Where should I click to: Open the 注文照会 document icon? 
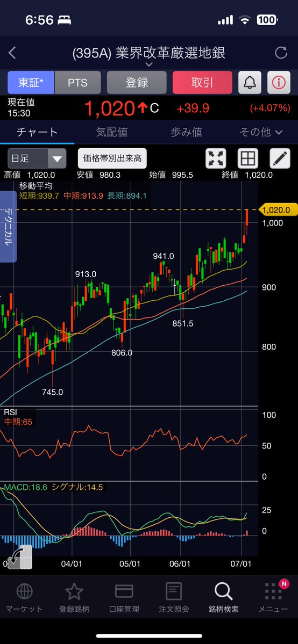tap(174, 591)
